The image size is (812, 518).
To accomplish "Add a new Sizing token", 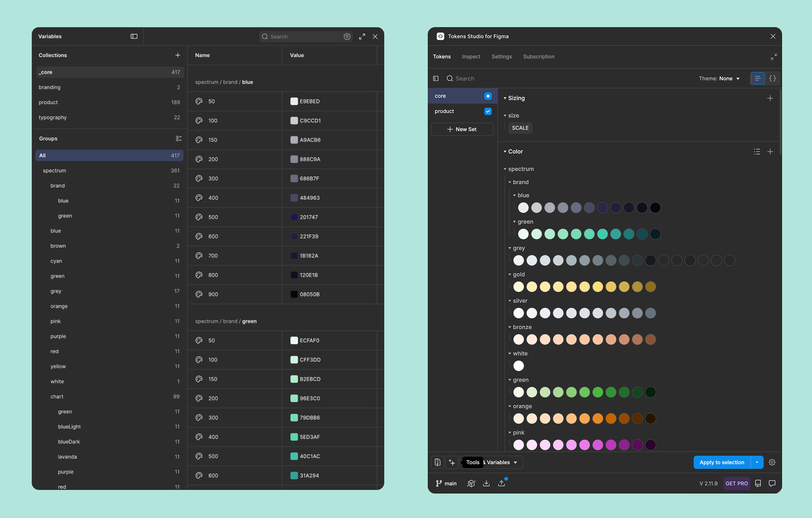I will (770, 98).
